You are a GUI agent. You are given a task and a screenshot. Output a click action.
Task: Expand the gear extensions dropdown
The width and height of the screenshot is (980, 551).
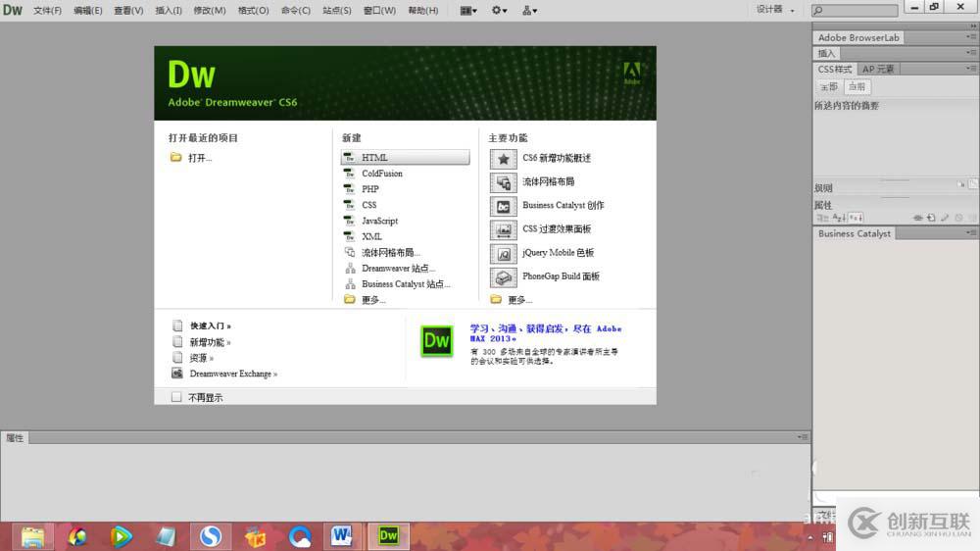pyautogui.click(x=500, y=10)
